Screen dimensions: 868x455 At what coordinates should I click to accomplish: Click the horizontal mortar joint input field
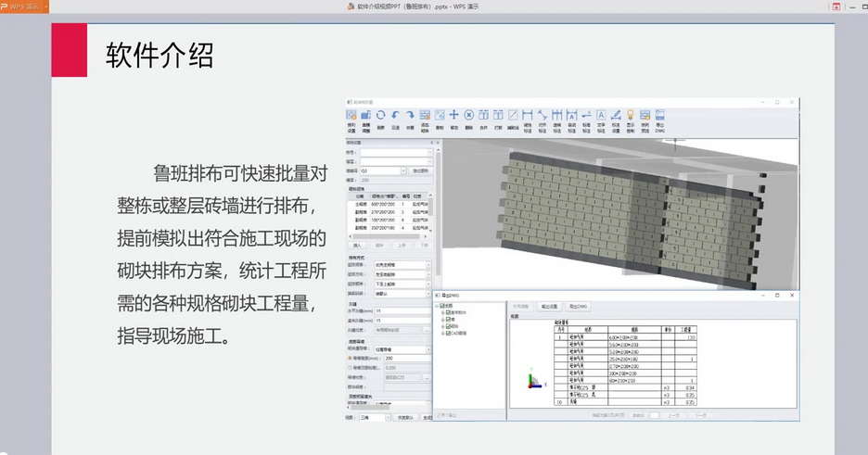pos(402,311)
